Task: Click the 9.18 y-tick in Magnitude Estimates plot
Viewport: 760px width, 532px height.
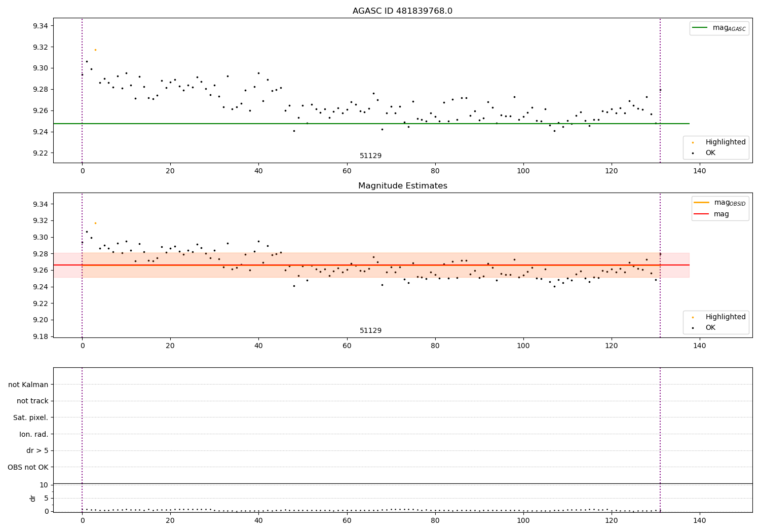Action: [40, 336]
